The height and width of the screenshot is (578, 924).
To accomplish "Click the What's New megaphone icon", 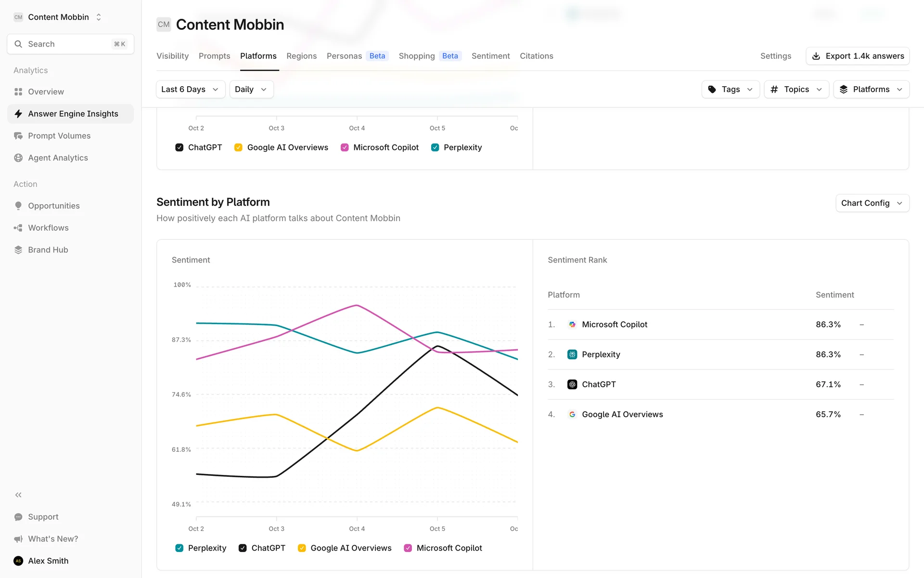I will (x=18, y=539).
